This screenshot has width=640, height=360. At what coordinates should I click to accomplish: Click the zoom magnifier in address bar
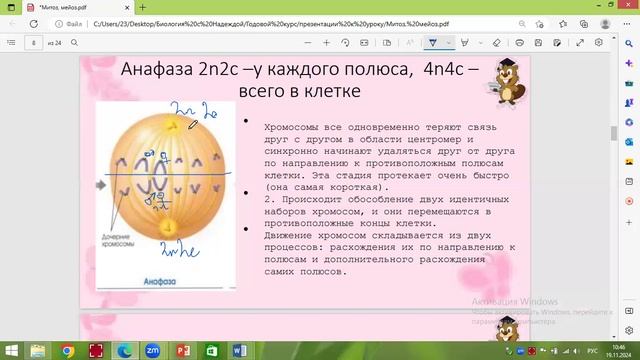pos(522,24)
